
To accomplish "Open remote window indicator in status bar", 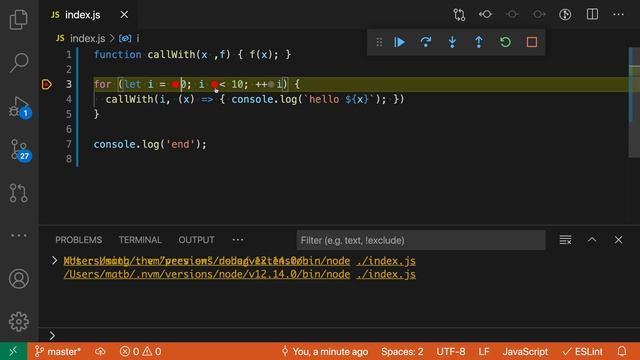I will coord(13,351).
